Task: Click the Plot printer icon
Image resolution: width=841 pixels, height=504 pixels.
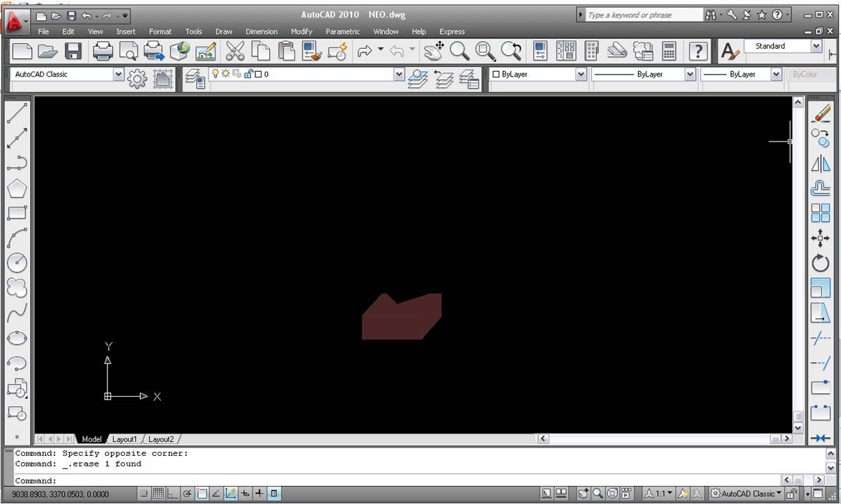Action: pyautogui.click(x=103, y=51)
